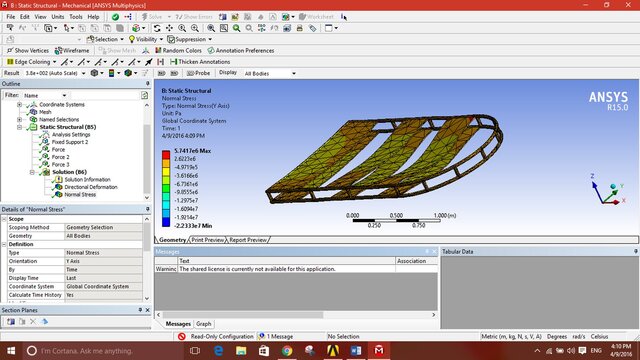Click the Solution Information icon in tree
640x360 pixels.
(58, 179)
